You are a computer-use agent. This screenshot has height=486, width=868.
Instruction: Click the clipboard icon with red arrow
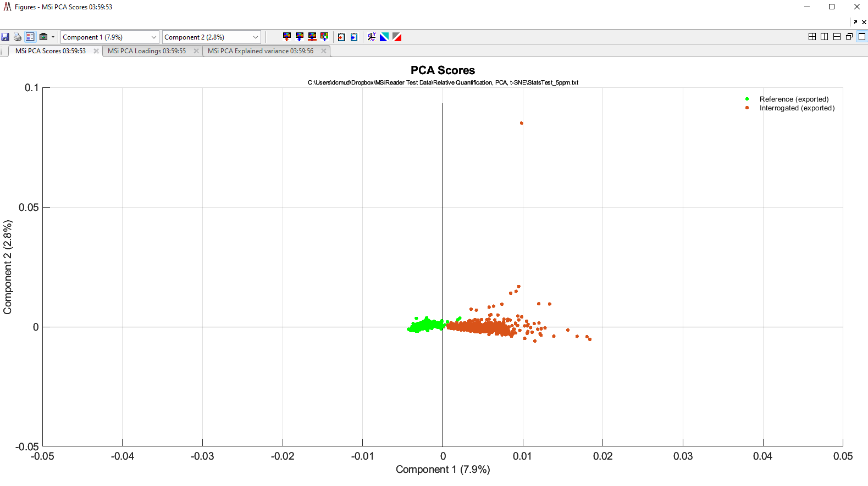341,37
